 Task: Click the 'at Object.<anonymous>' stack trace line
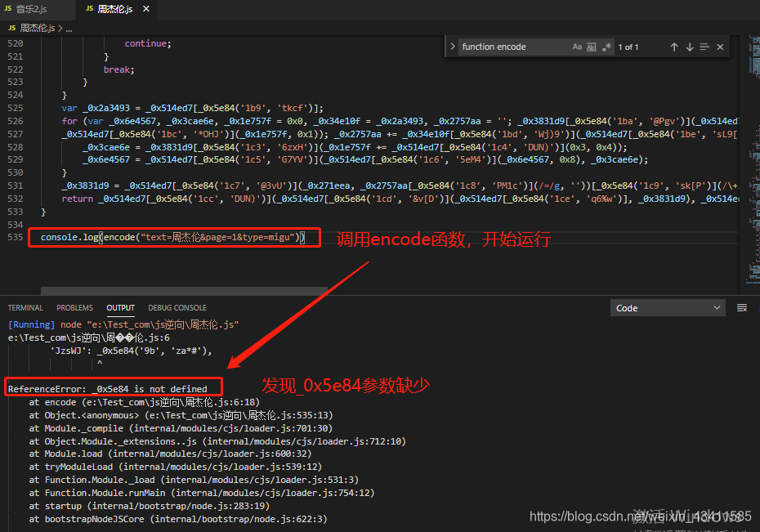click(x=181, y=415)
